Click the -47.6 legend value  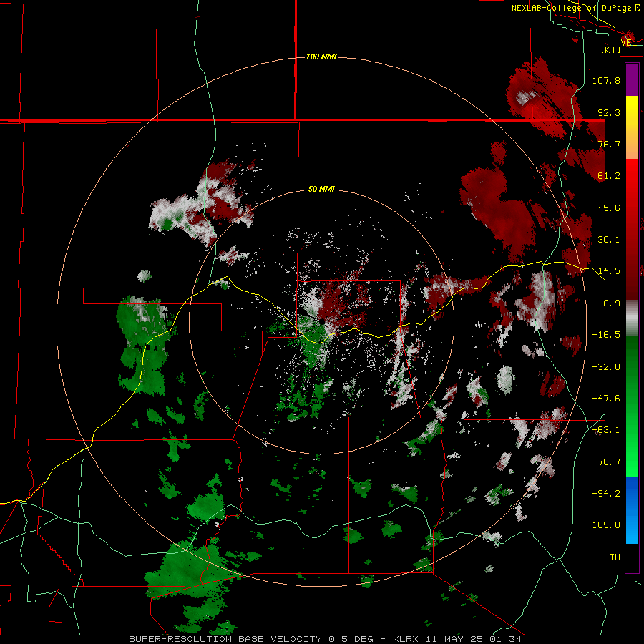point(606,399)
